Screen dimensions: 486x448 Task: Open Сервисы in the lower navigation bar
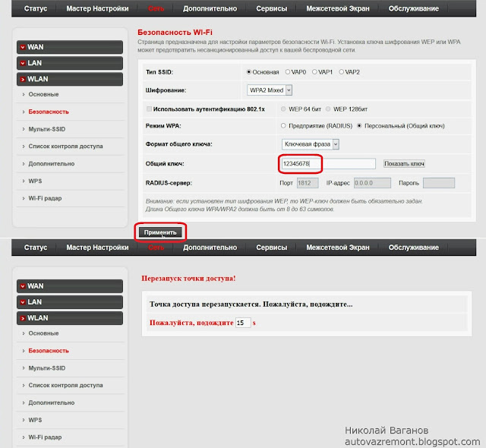(x=272, y=248)
